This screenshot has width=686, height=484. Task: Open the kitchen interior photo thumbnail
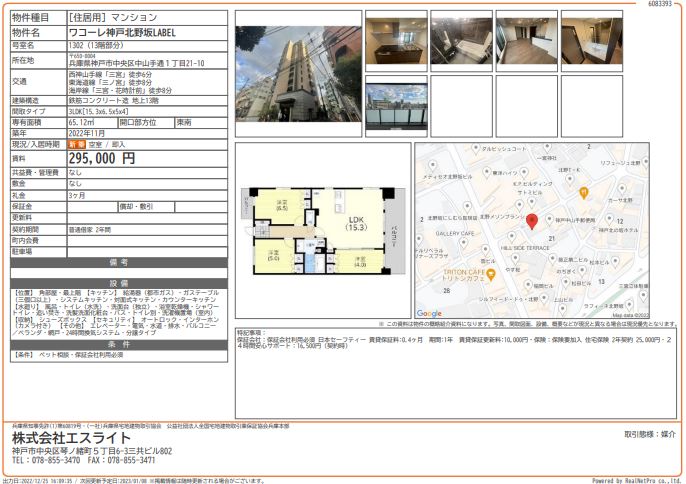pyautogui.click(x=396, y=41)
